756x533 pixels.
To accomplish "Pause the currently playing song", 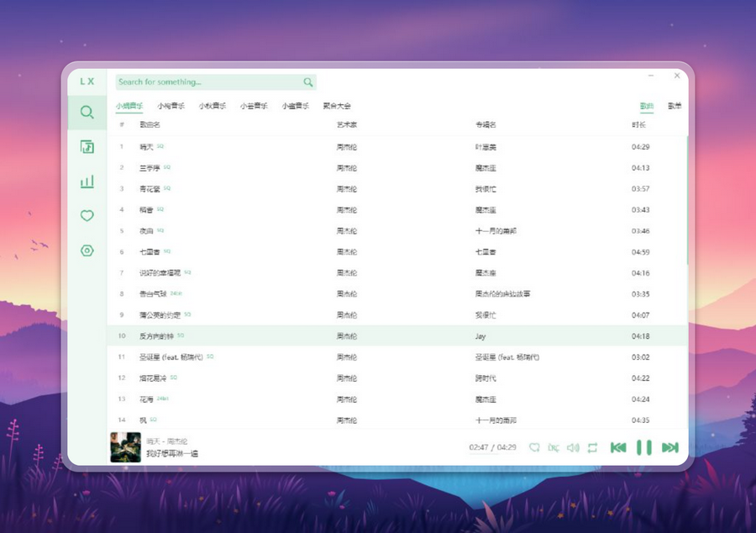I will pyautogui.click(x=644, y=447).
